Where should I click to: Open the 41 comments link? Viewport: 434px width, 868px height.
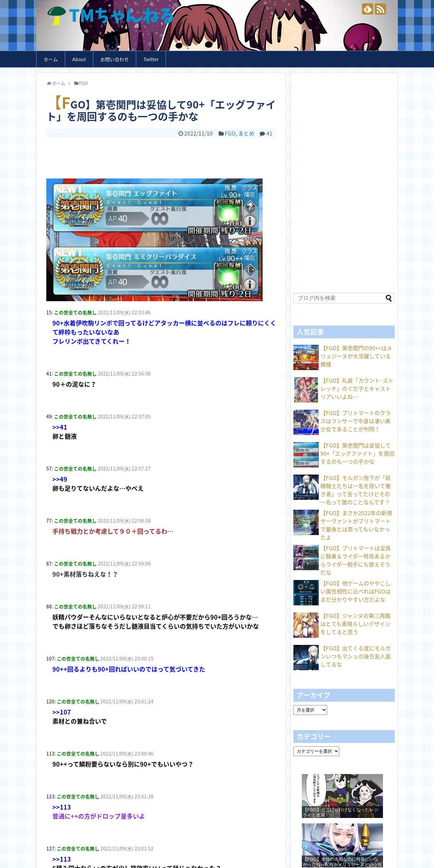(x=269, y=134)
